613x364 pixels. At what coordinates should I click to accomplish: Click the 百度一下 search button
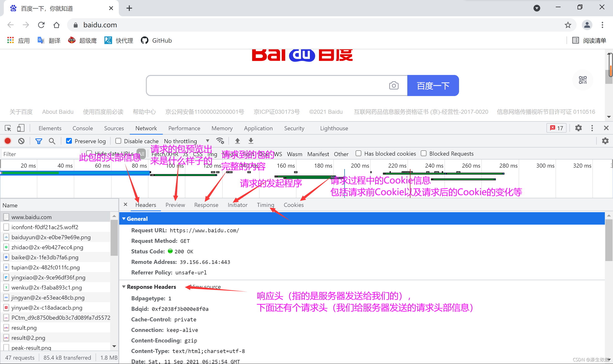click(433, 85)
